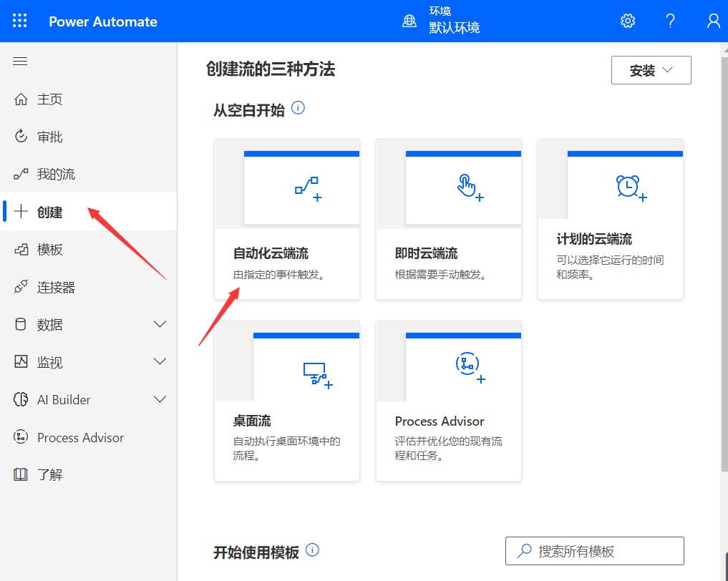Click the plus icon beside 创建
Viewport: 728px width, 581px height.
pos(21,212)
